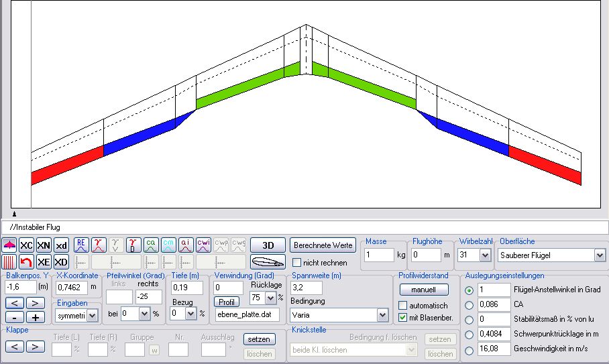The height and width of the screenshot is (364, 609).
Task: Click the red undo arrow icon
Action: (26, 261)
